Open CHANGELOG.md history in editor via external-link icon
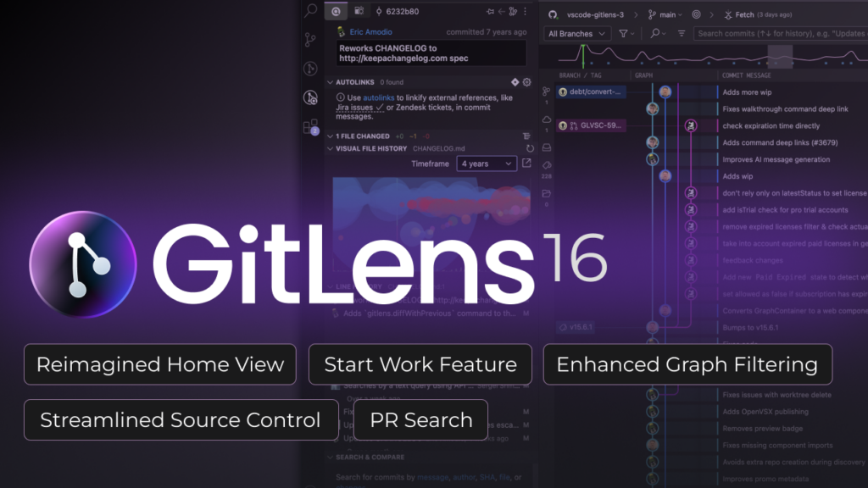Image resolution: width=868 pixels, height=488 pixels. tap(527, 163)
